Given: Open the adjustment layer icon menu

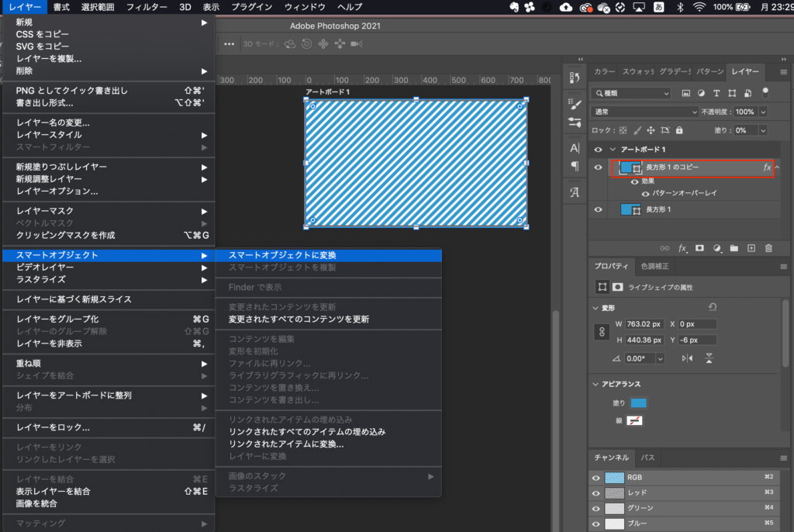Looking at the screenshot, I should coord(717,248).
